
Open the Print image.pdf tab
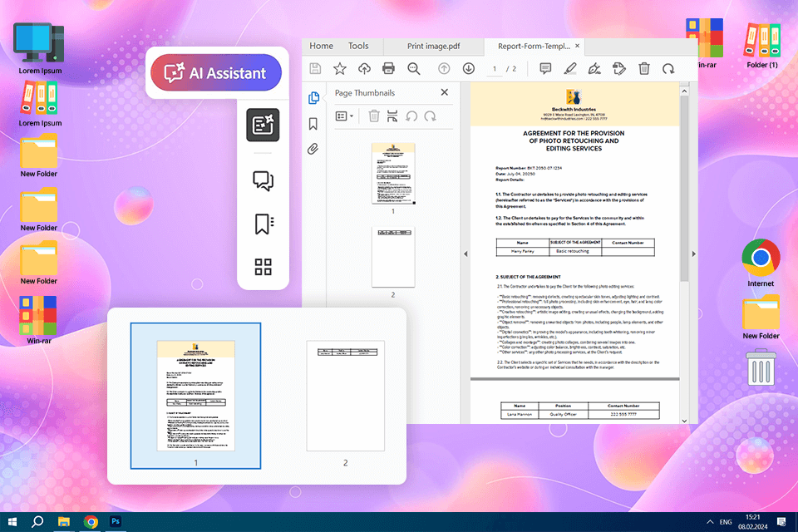[x=433, y=46]
